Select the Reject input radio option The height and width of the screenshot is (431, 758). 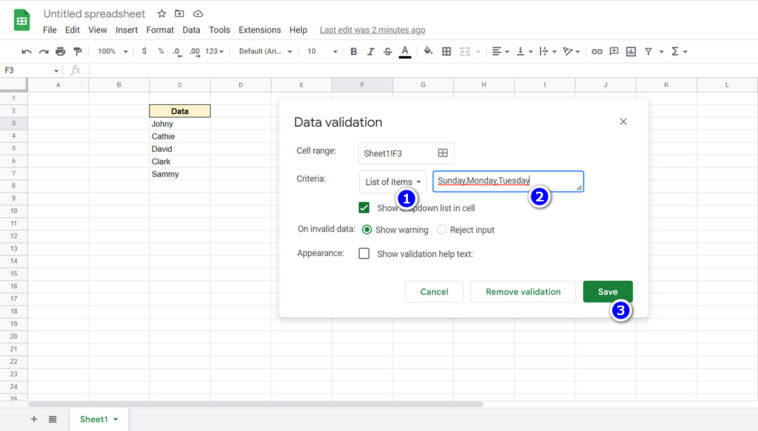[442, 230]
